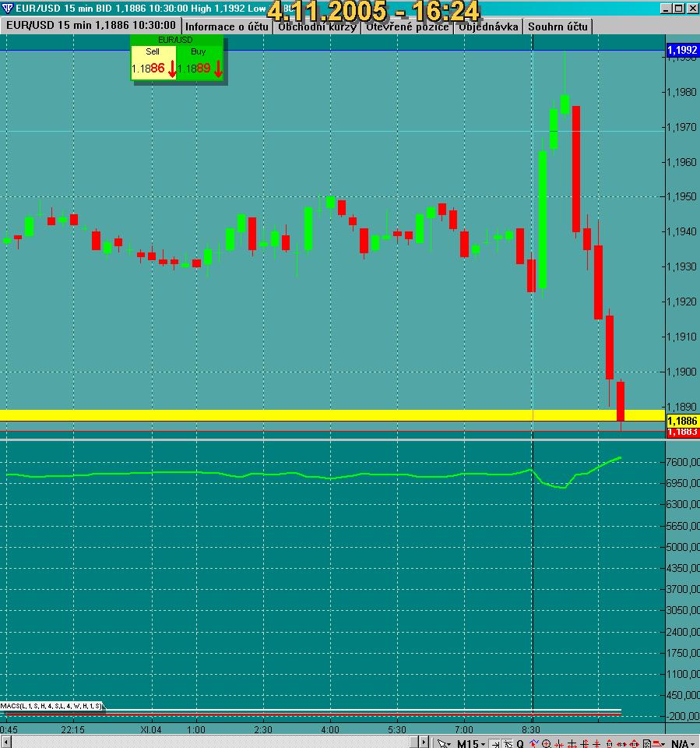Select the blue trend line drawing tool
The image size is (700, 748).
coord(533,743)
